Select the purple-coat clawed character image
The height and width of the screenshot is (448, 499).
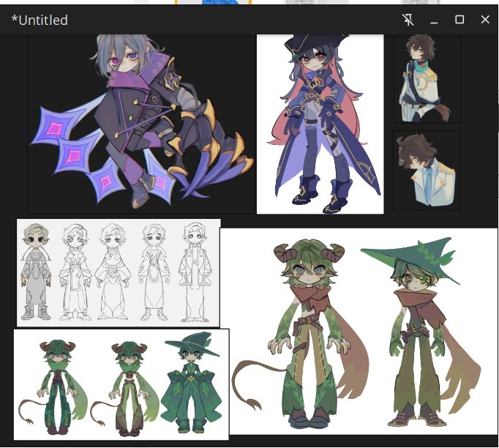142,124
